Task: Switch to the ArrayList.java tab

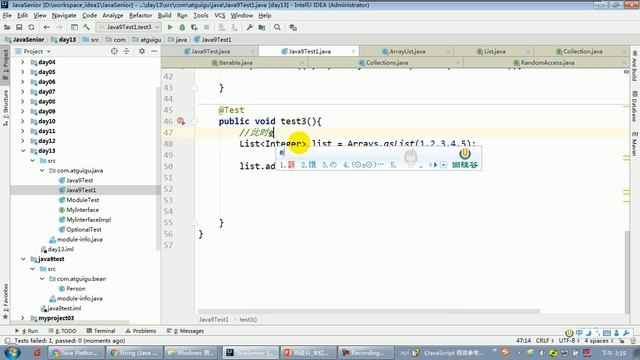Action: (x=407, y=51)
